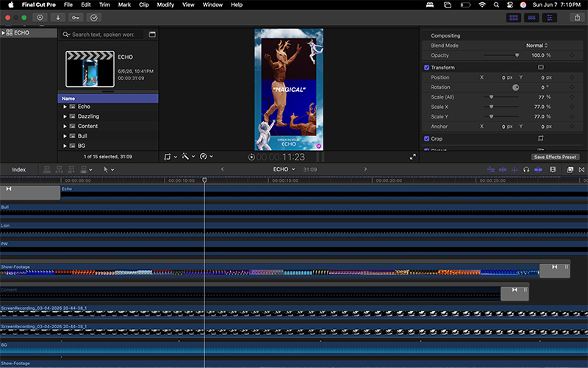588x368 pixels.
Task: Open the keyword editor key icon
Action: pyautogui.click(x=76, y=18)
